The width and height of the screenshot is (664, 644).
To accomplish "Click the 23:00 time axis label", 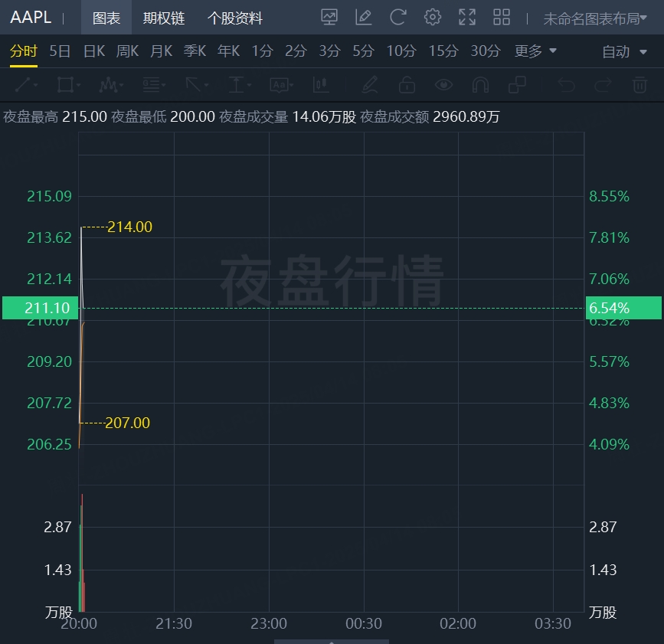I will pos(269,623).
